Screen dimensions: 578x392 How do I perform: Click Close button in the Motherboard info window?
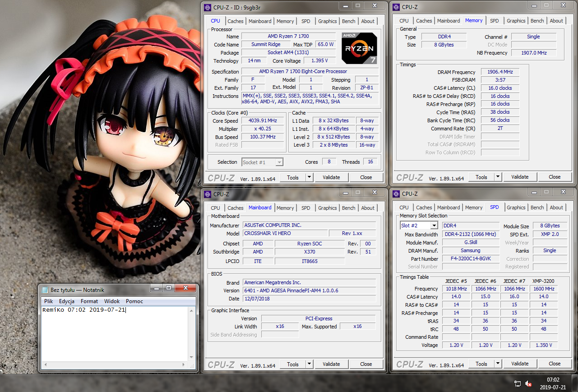pyautogui.click(x=366, y=364)
